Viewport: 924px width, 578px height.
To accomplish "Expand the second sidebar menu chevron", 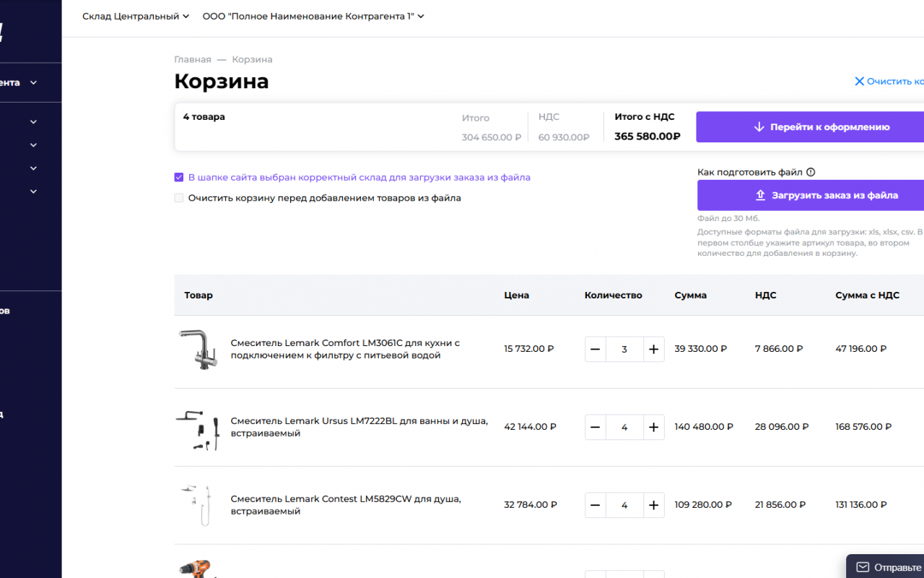I will click(33, 122).
